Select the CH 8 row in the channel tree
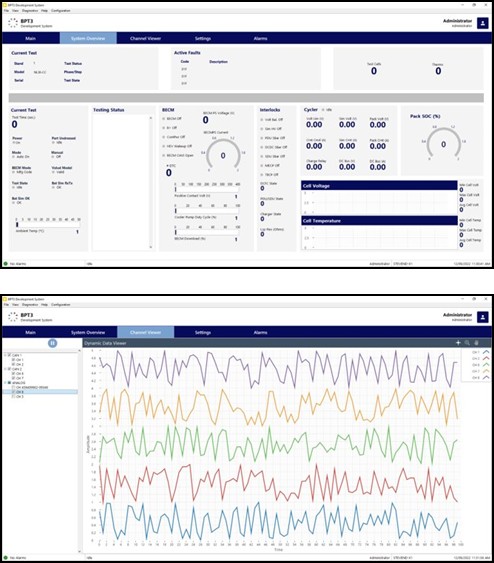Image resolution: width=494 pixels, height=563 pixels. click(x=40, y=392)
